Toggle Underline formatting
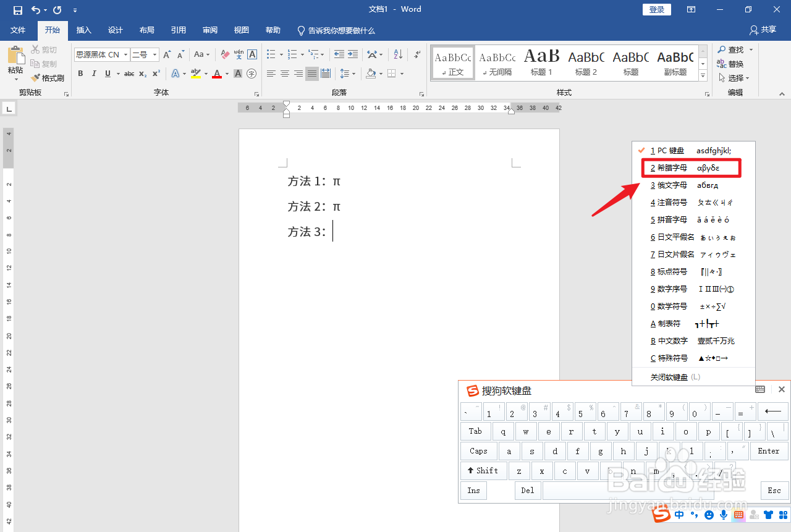Screen dimensions: 791x532 pos(108,74)
